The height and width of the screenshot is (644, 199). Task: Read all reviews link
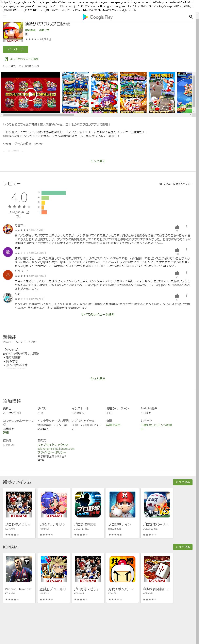98,314
